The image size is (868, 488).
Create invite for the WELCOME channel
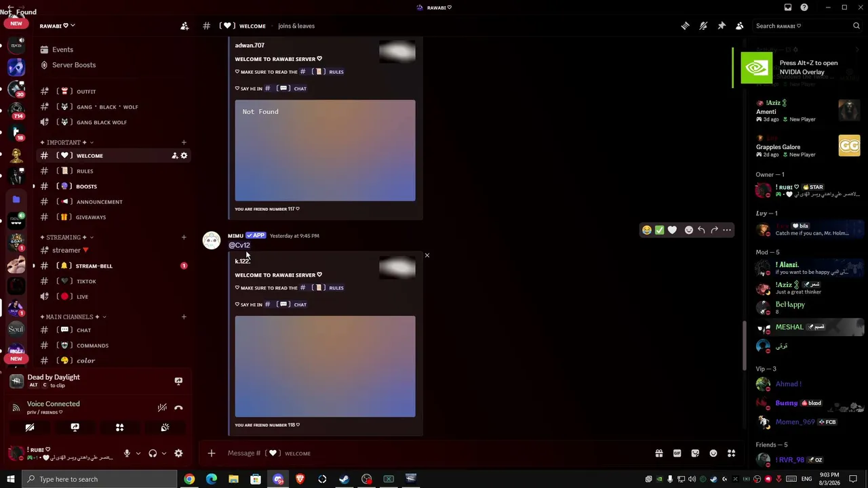174,156
